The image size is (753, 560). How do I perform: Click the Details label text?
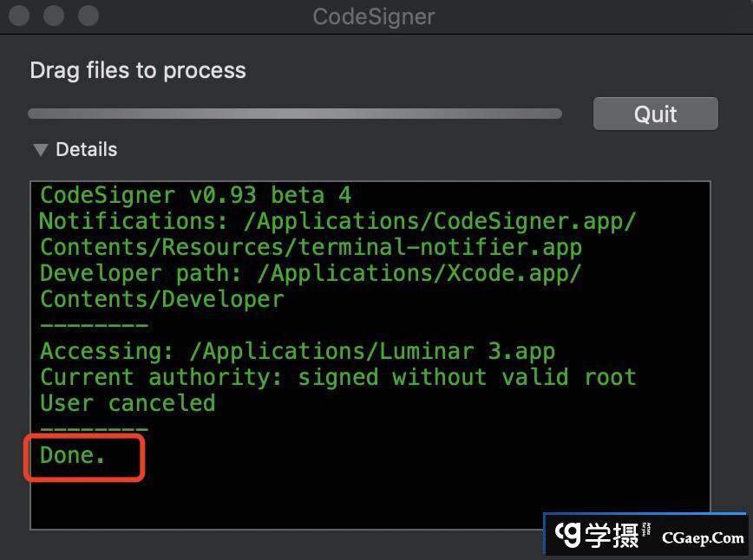pyautogui.click(x=86, y=150)
